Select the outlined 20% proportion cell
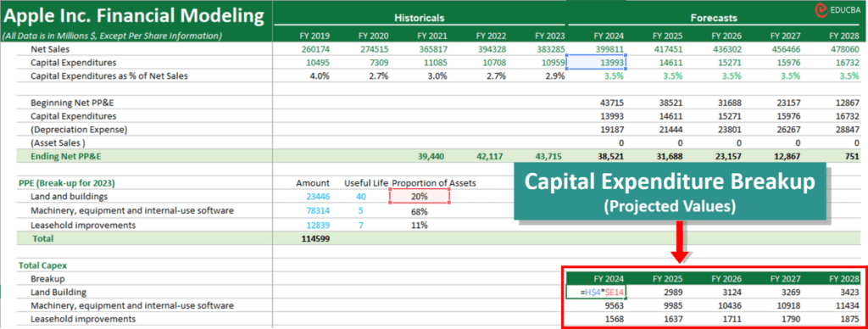Screen dimensions: 868x329 420,197
